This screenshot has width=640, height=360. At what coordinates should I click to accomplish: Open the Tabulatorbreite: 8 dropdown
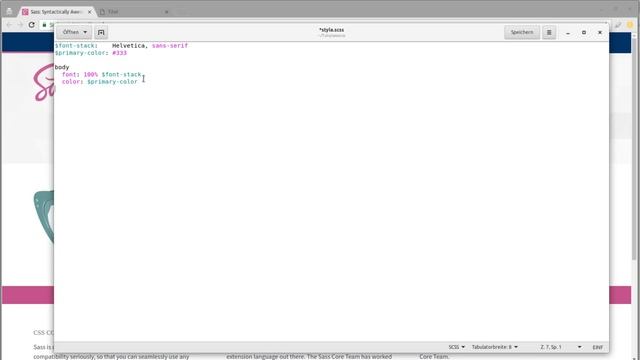point(495,347)
